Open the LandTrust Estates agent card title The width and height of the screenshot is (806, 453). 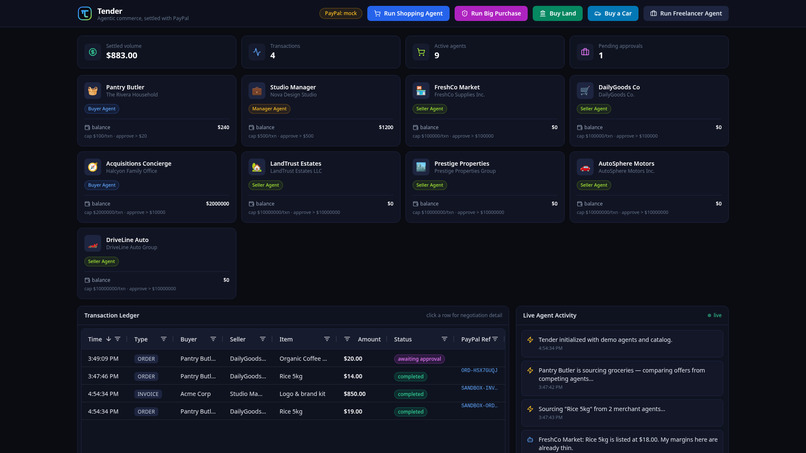point(296,164)
